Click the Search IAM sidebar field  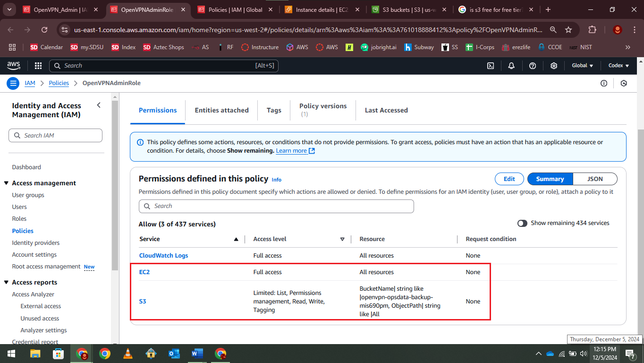pos(55,136)
